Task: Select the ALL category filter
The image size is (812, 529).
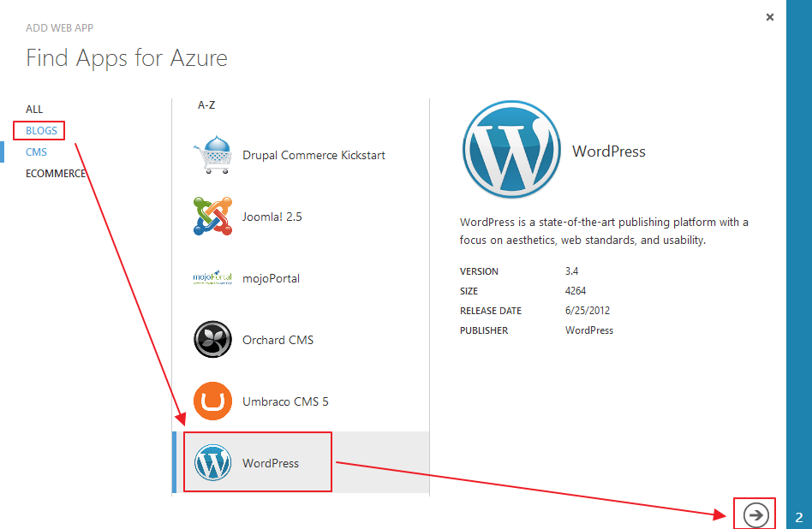Action: [x=34, y=110]
